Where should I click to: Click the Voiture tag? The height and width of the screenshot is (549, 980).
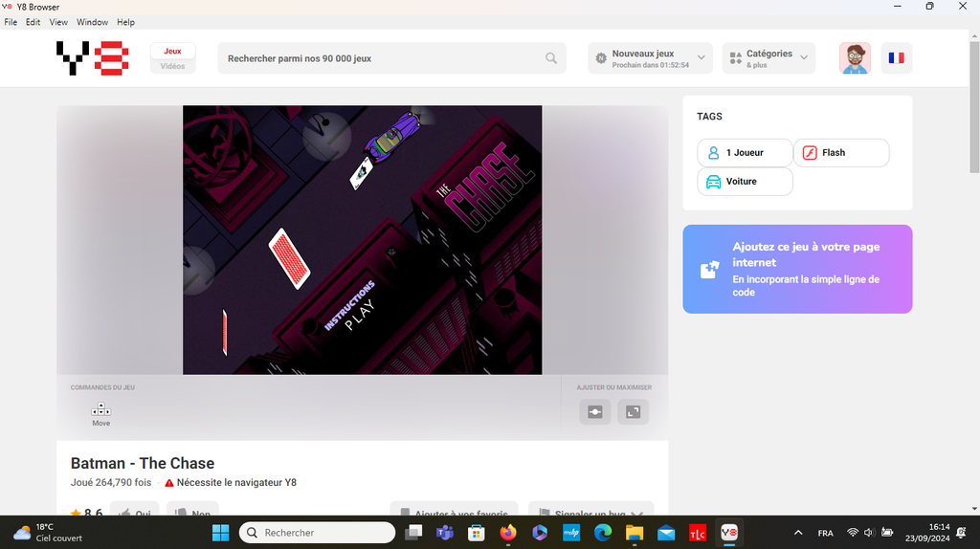(x=745, y=182)
